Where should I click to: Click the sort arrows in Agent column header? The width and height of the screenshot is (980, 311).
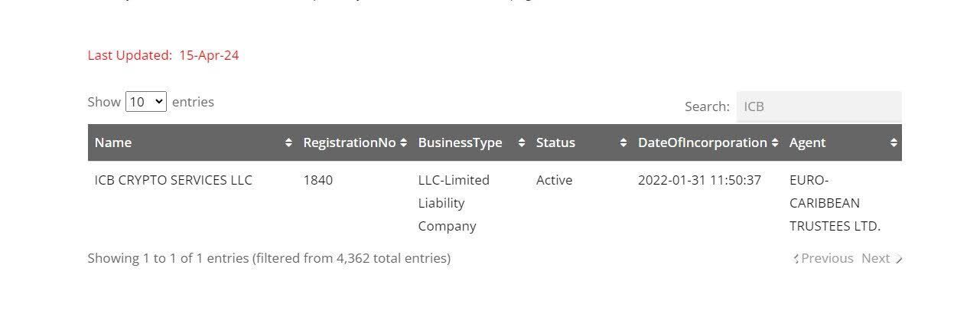click(x=894, y=142)
